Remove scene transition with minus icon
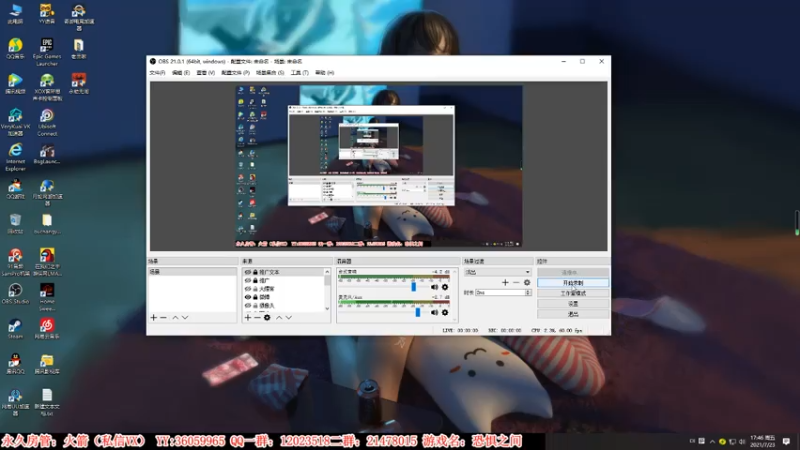Viewport: 800px width, 450px height. pyautogui.click(x=516, y=282)
